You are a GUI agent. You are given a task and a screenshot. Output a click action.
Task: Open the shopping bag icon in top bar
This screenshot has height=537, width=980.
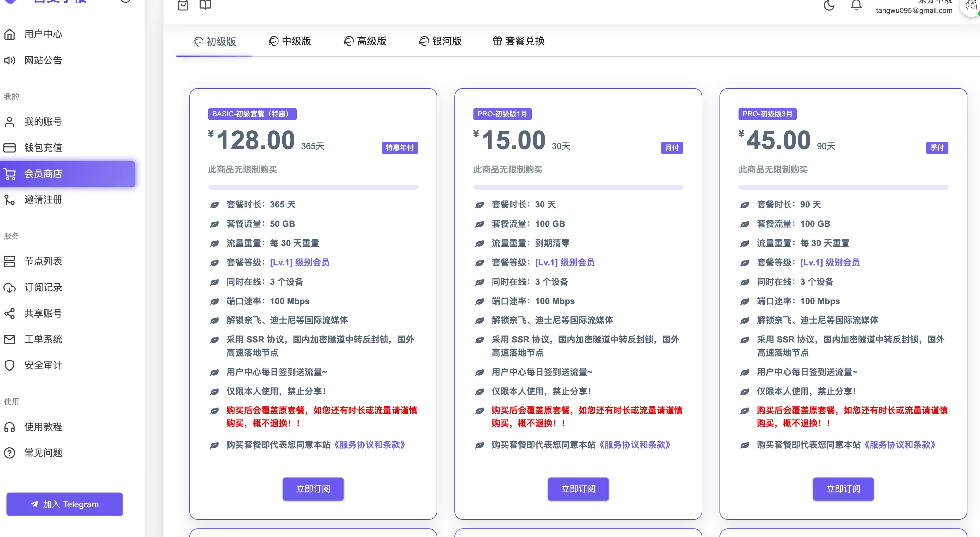tap(183, 5)
